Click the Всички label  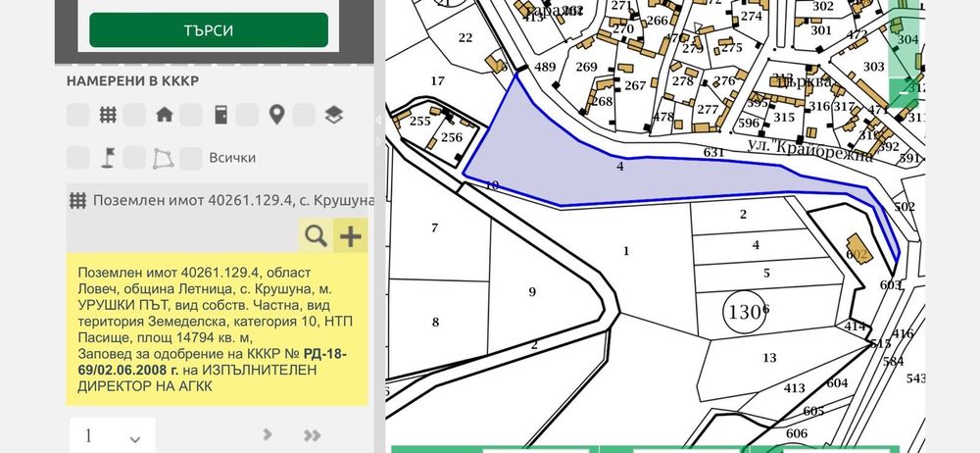pyautogui.click(x=232, y=158)
